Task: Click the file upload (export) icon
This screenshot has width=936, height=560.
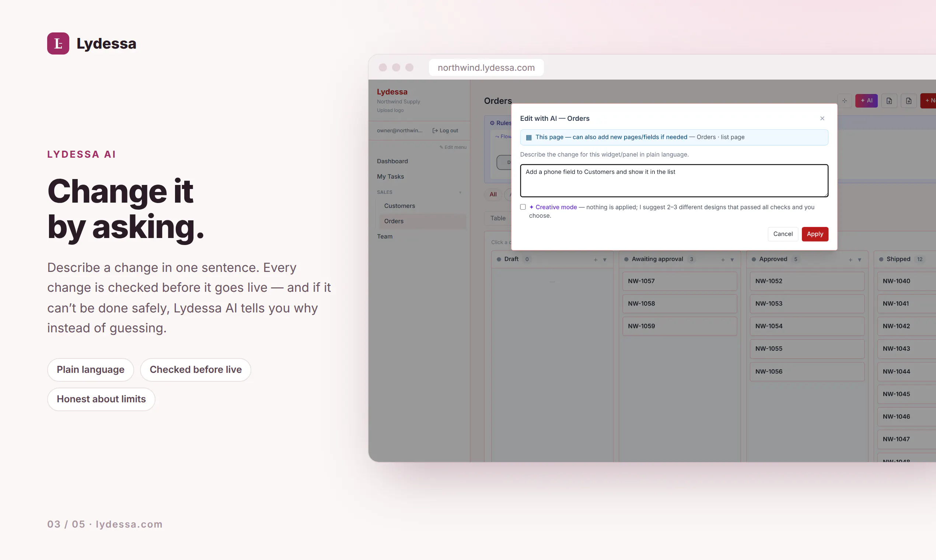Action: pyautogui.click(x=909, y=101)
